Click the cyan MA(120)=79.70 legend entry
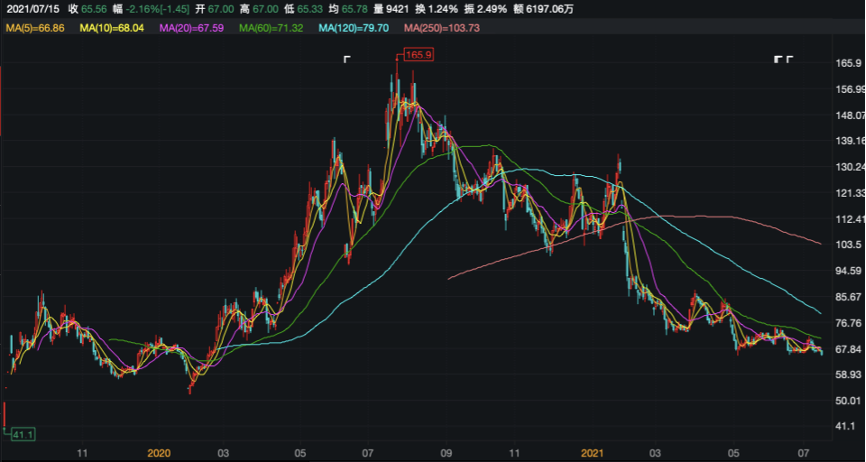The width and height of the screenshot is (866, 462). 353,28
